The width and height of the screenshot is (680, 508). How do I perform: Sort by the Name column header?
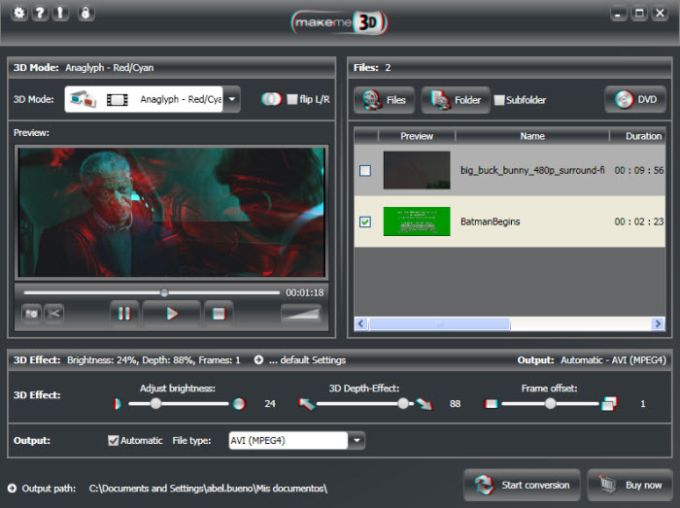coord(532,136)
